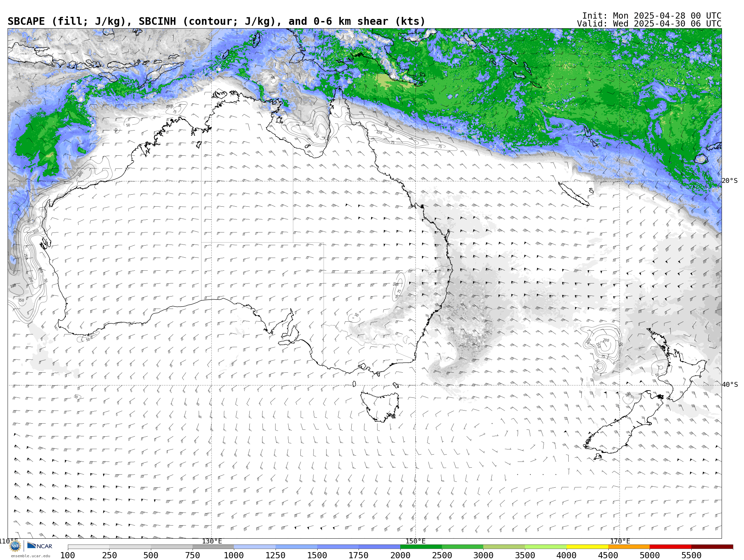744x560 pixels.
Task: Click the 170°E longitude label
Action: coord(620,541)
